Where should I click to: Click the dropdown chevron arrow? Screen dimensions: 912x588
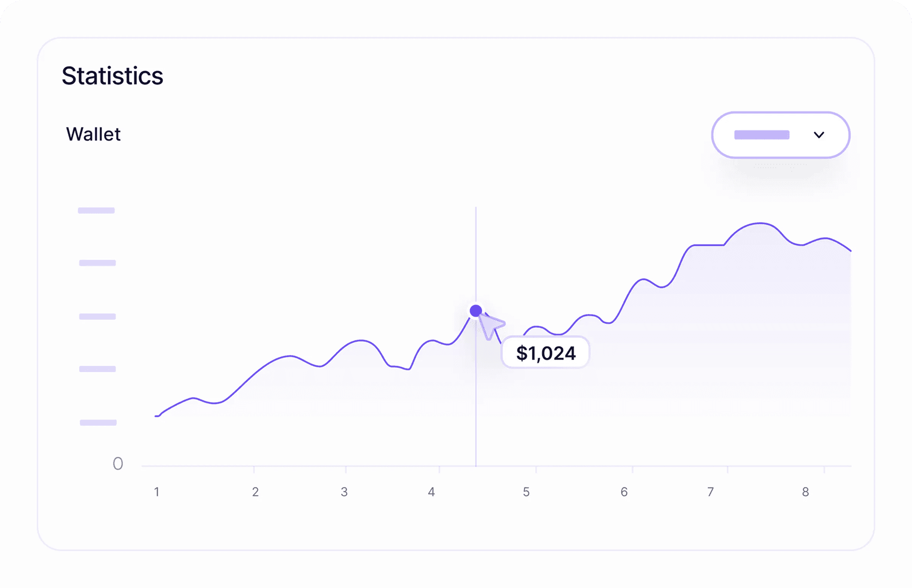point(818,135)
